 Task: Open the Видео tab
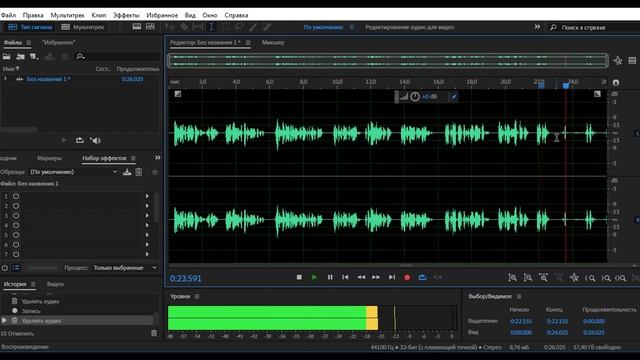coord(55,284)
